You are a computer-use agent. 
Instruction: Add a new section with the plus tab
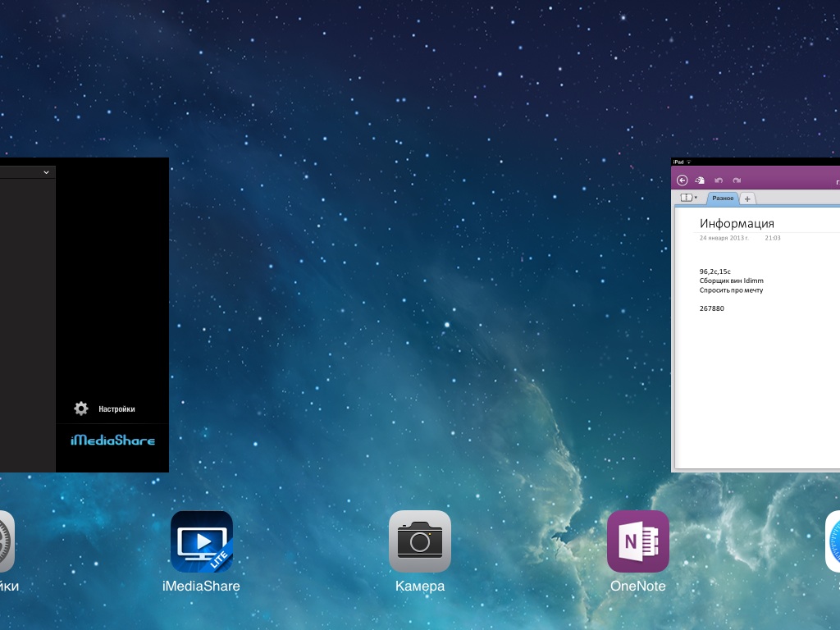tap(747, 199)
